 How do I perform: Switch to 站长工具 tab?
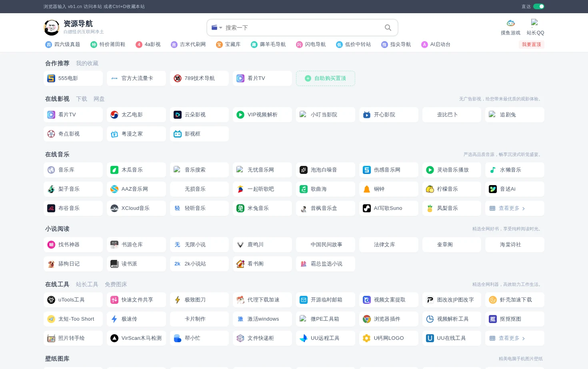coord(87,284)
